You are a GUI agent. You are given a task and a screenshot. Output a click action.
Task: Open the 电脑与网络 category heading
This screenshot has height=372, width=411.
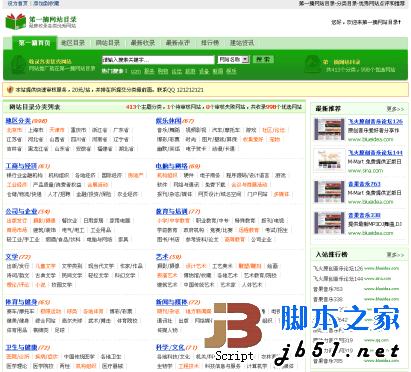(x=171, y=166)
